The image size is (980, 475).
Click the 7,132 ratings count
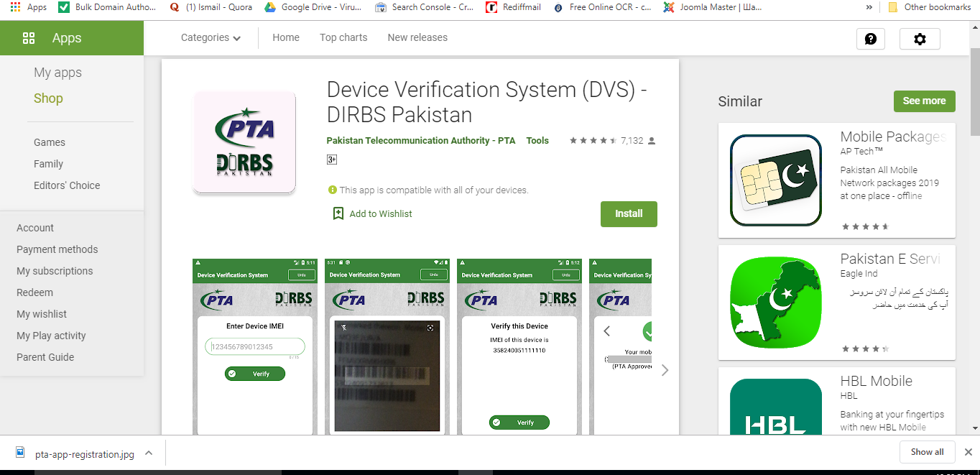click(632, 141)
